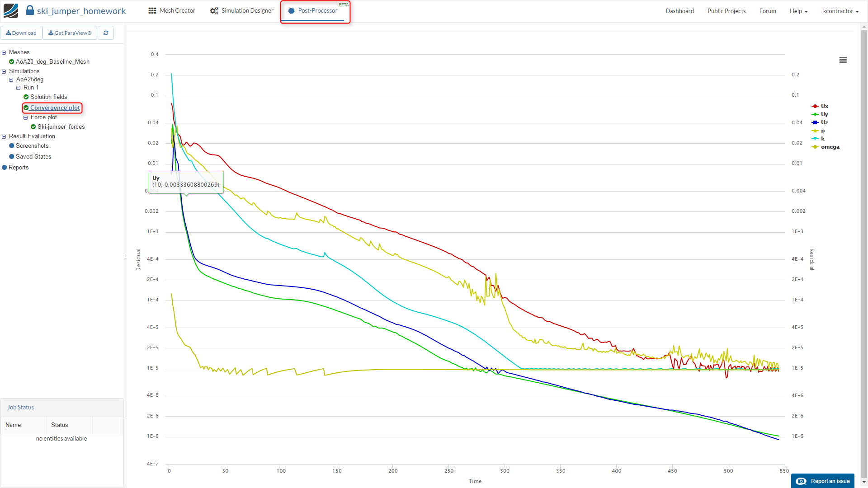
Task: Go to the Dashboard menu item
Action: click(x=679, y=11)
